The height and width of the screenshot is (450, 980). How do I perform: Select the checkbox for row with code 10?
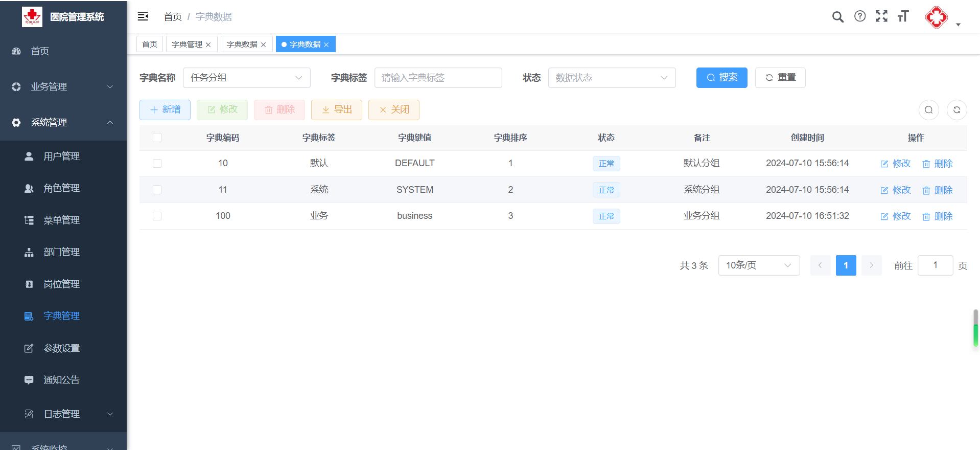157,163
